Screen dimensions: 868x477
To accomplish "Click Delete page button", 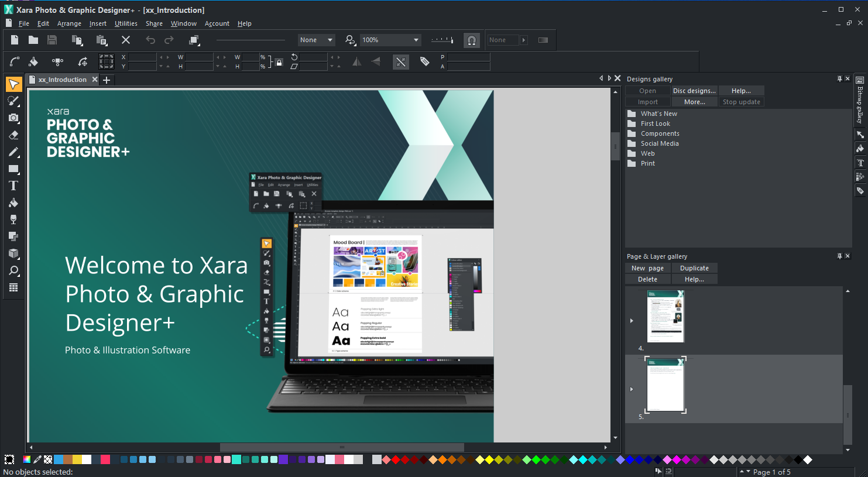I will click(647, 279).
